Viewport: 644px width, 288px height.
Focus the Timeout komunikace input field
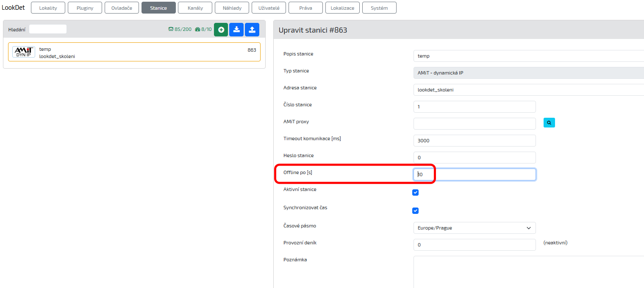(x=474, y=141)
